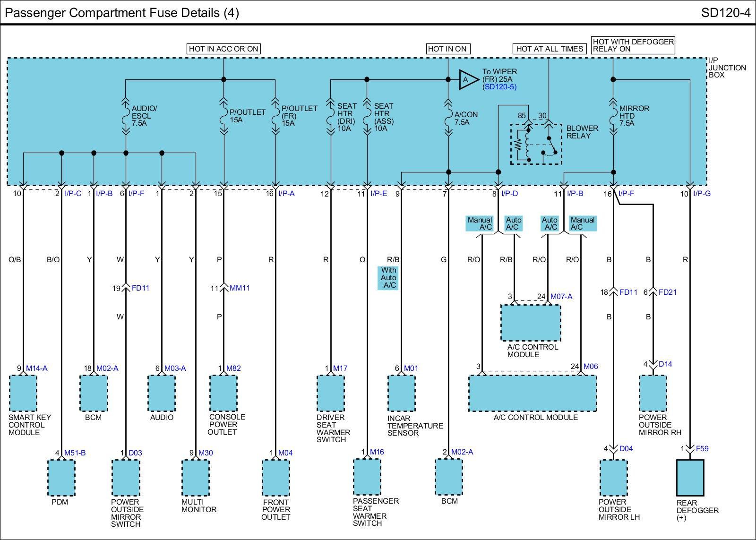Click the Smart Key Control Module box

coord(23,394)
